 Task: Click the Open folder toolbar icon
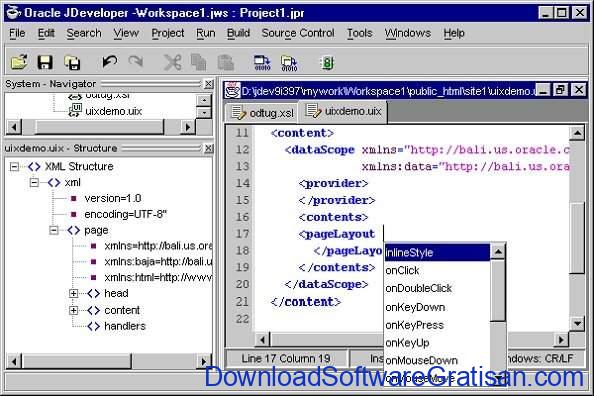(x=19, y=62)
